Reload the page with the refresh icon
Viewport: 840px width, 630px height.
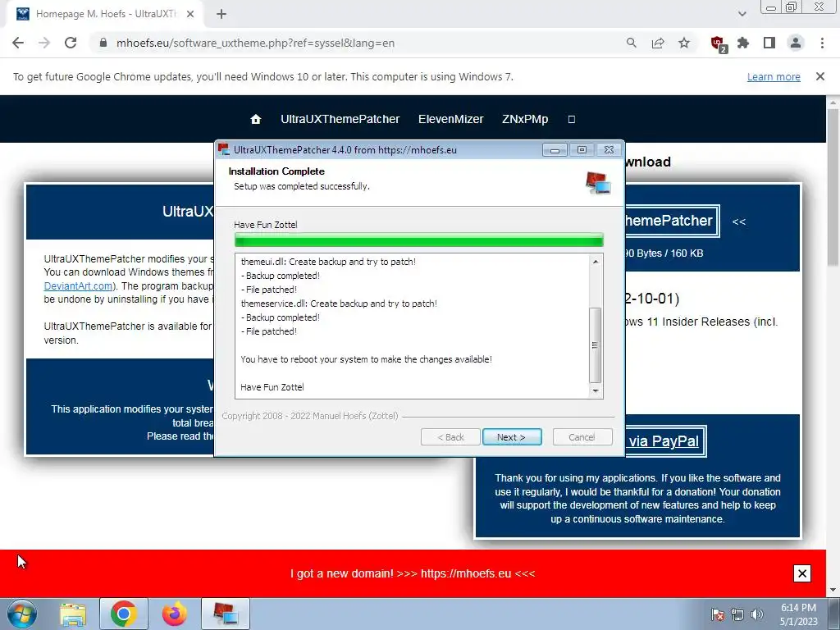[71, 43]
